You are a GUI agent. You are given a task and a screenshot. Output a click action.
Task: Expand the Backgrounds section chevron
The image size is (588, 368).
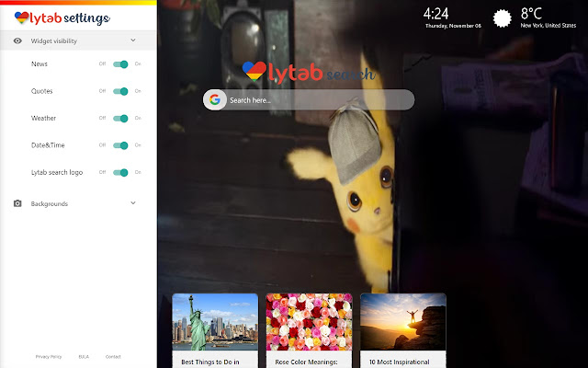pos(133,202)
